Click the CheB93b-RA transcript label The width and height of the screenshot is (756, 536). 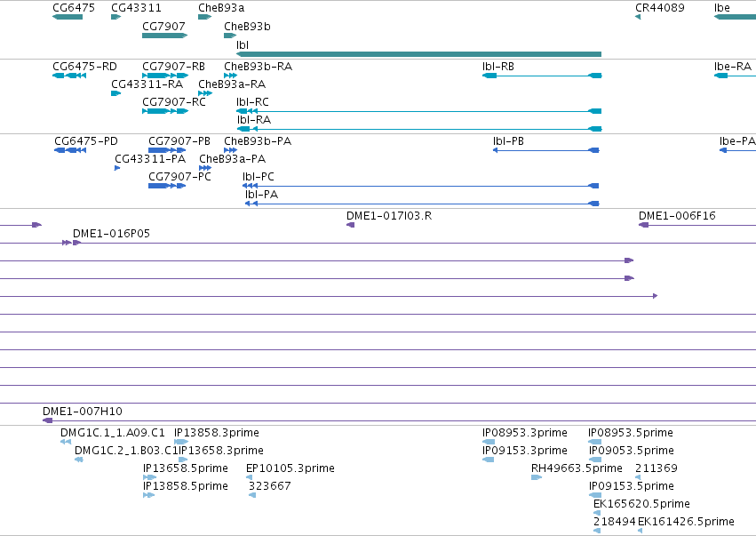(258, 67)
